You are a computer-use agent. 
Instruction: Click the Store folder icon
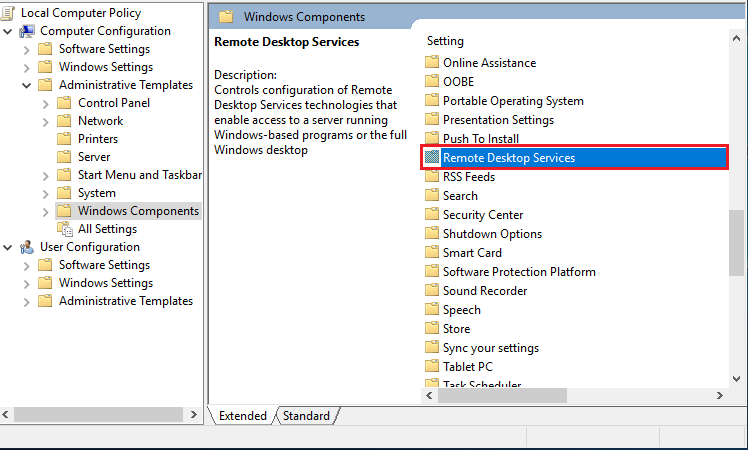click(432, 328)
